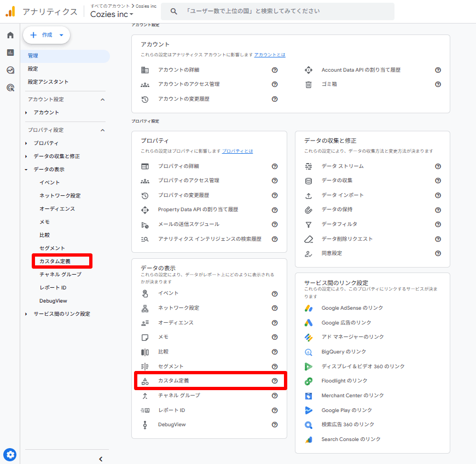Open 検索広告 360 のリンク
This screenshot has height=464, width=476.
click(347, 425)
